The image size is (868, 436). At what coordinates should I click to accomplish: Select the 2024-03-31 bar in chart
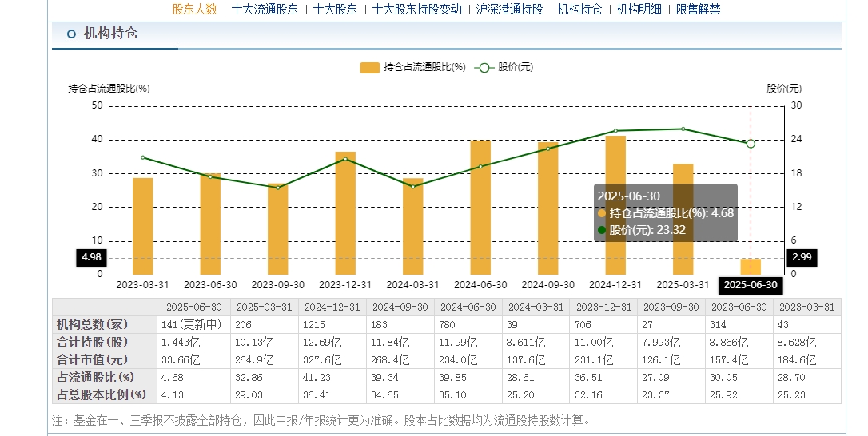[413, 226]
